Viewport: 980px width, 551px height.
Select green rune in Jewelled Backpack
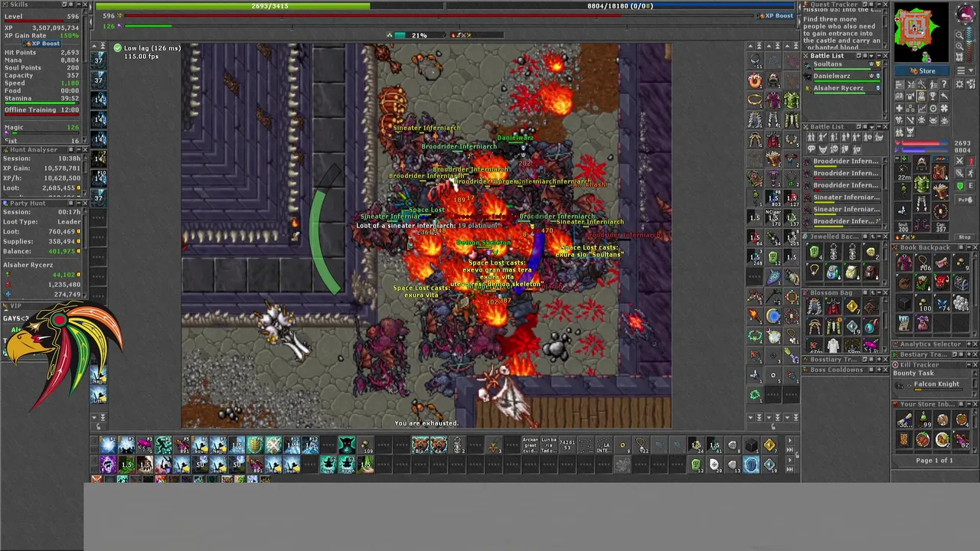click(815, 252)
